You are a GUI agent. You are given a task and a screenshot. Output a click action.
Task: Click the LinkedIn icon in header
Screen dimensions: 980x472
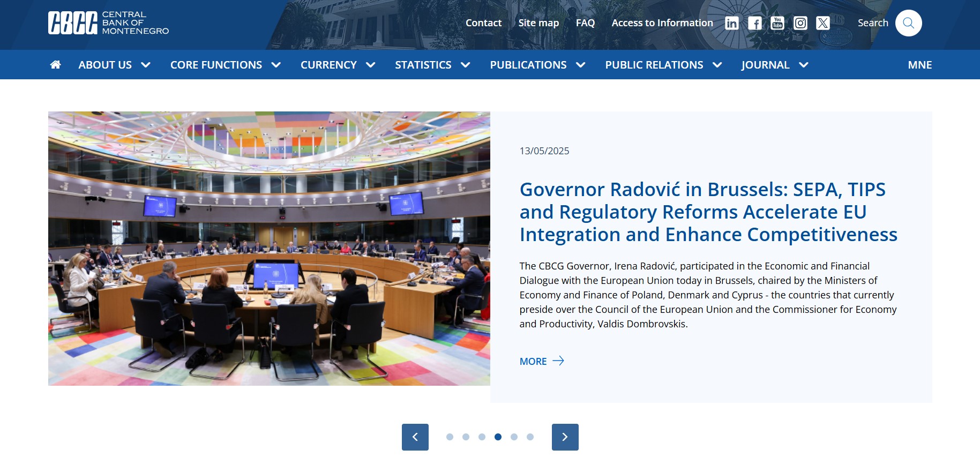coord(731,23)
